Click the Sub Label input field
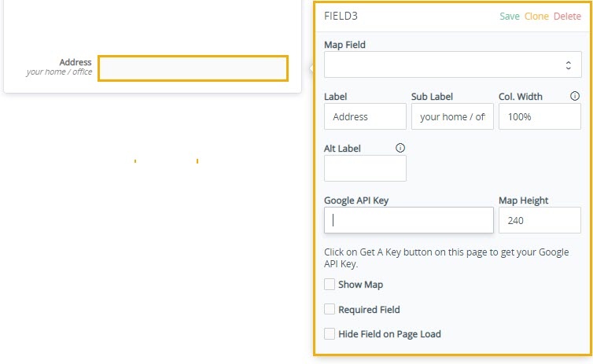Image resolution: width=593 pixels, height=364 pixels. 452,117
